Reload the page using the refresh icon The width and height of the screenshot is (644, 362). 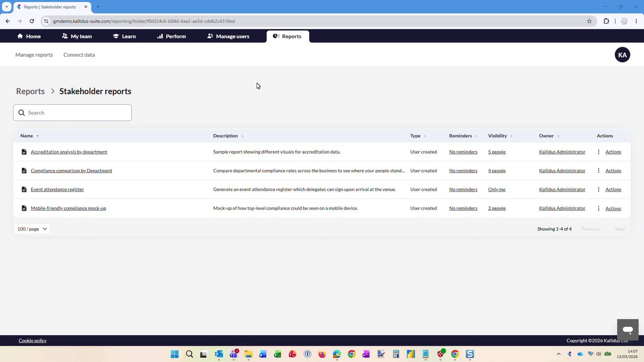32,21
